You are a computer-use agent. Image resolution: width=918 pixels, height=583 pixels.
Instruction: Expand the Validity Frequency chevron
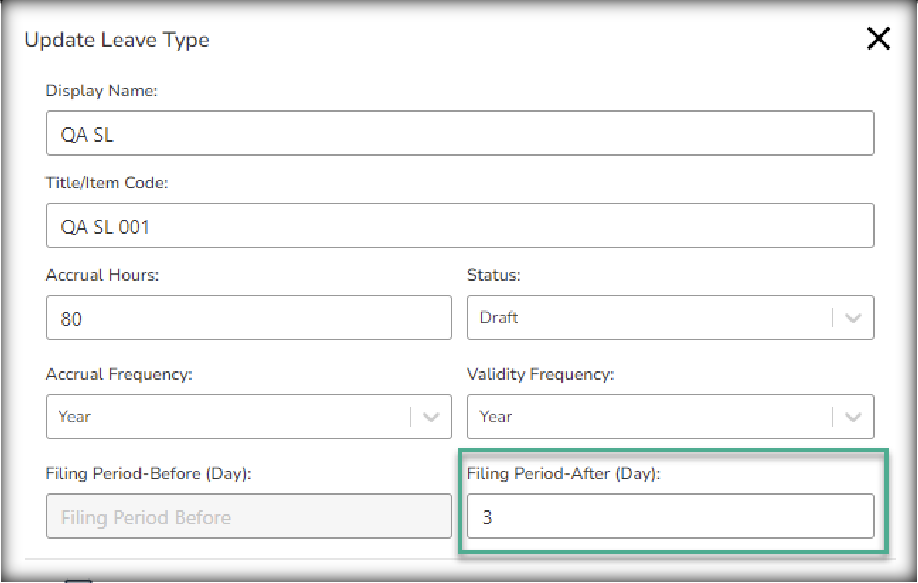tap(853, 417)
